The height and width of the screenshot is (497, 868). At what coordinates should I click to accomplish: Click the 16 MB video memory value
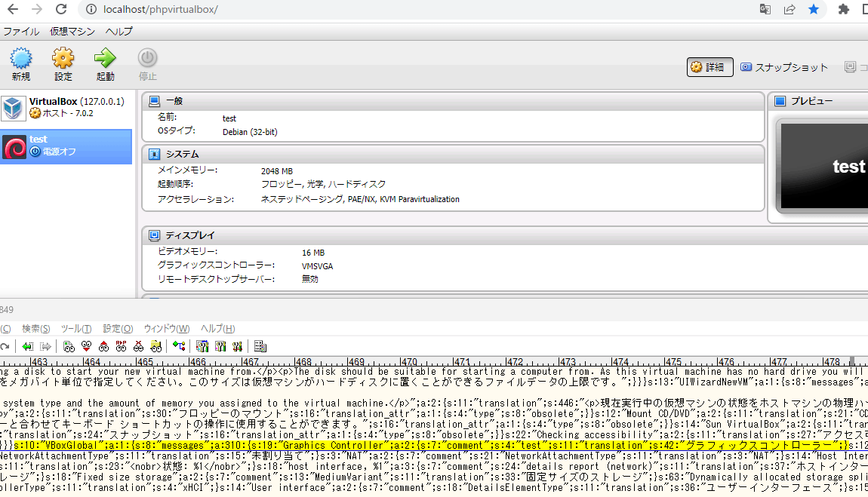point(313,253)
